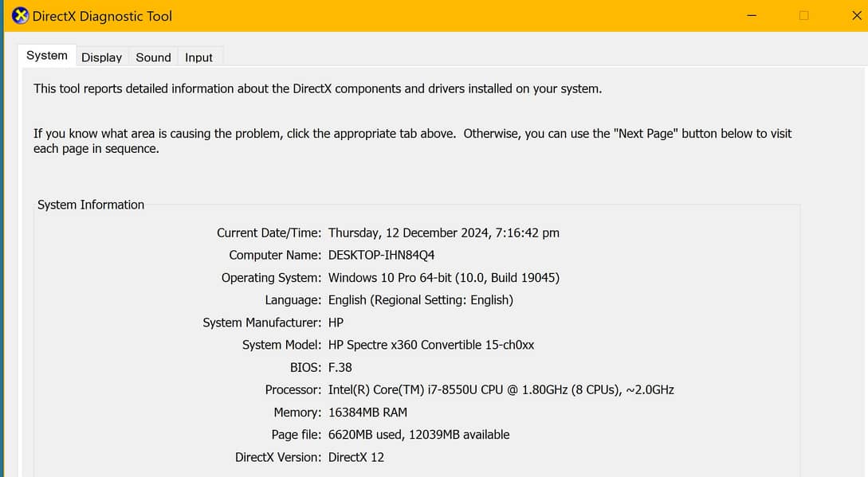Click the Current Date/Time value
868x477 pixels.
tap(443, 233)
